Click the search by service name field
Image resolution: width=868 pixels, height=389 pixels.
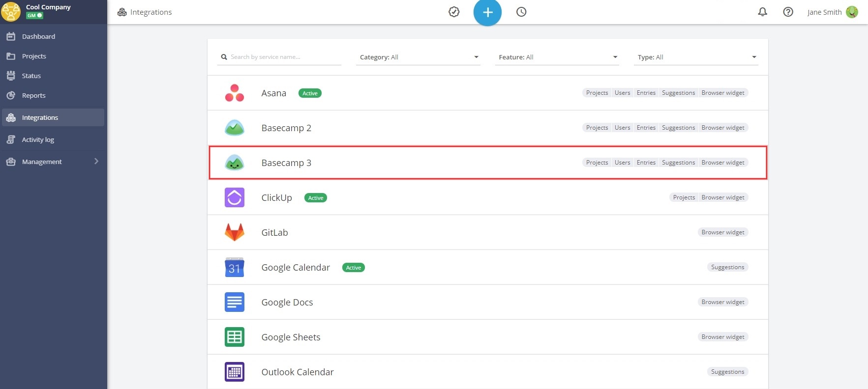coord(279,57)
